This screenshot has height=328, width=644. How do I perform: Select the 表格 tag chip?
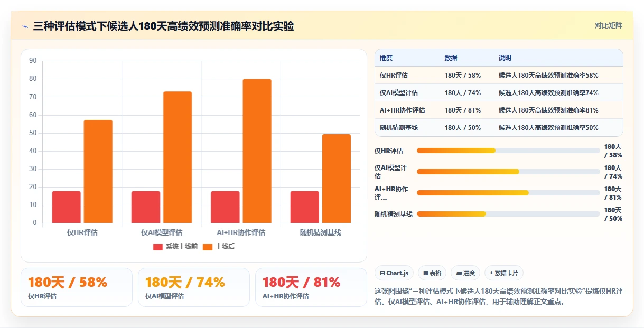(x=432, y=273)
